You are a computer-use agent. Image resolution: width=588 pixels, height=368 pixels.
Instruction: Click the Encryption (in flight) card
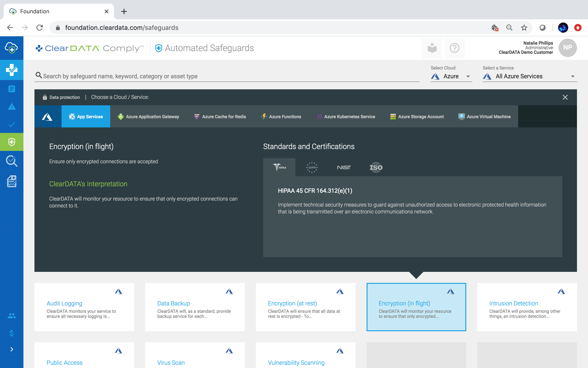416,307
